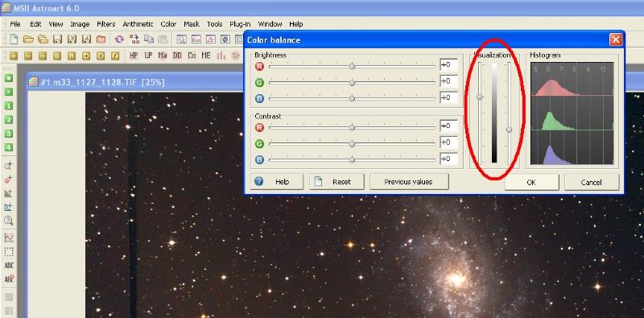Select the HP high-pass filter icon

tap(134, 56)
